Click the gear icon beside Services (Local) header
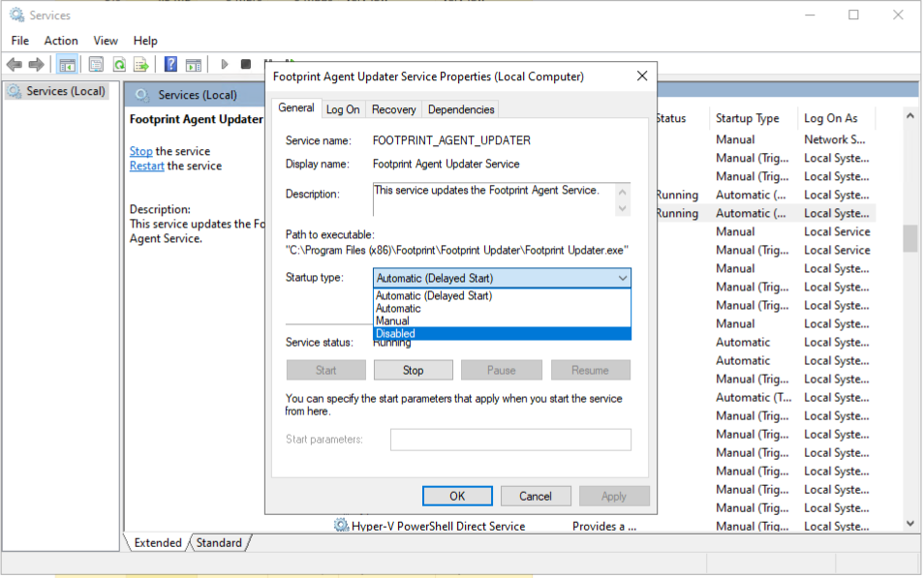This screenshot has height=578, width=924. [x=142, y=95]
